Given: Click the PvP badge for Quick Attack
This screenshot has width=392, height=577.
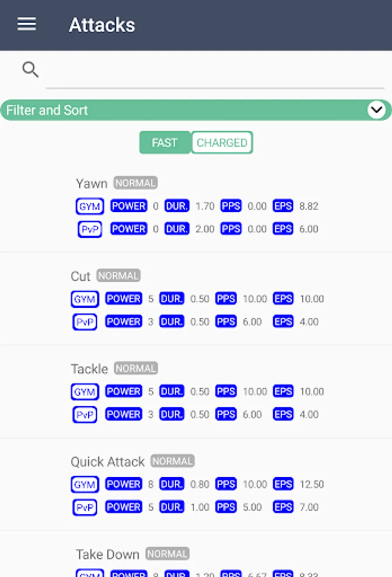Looking at the screenshot, I should [x=84, y=507].
